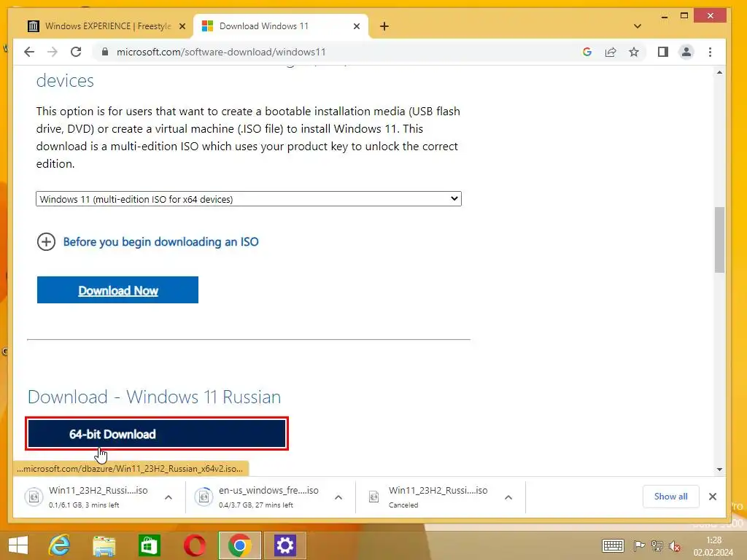This screenshot has height=560, width=747.
Task: Open the purple gear settings taskbar app
Action: [285, 545]
